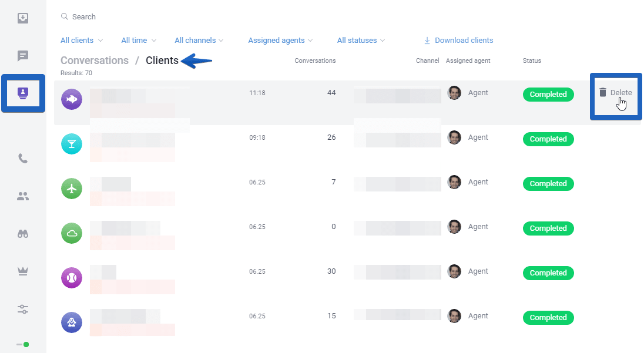
Task: Click agent photo in 15-conversations row
Action: tap(454, 316)
